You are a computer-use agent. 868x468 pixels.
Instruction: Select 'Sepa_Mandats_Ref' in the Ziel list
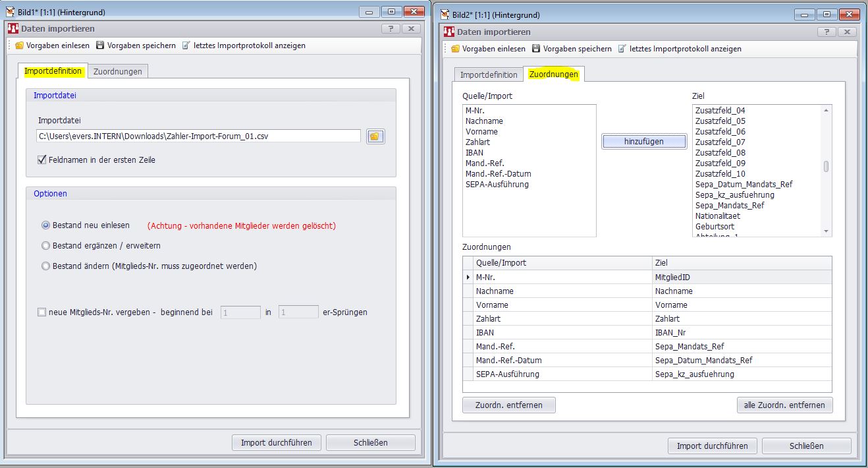coord(730,205)
